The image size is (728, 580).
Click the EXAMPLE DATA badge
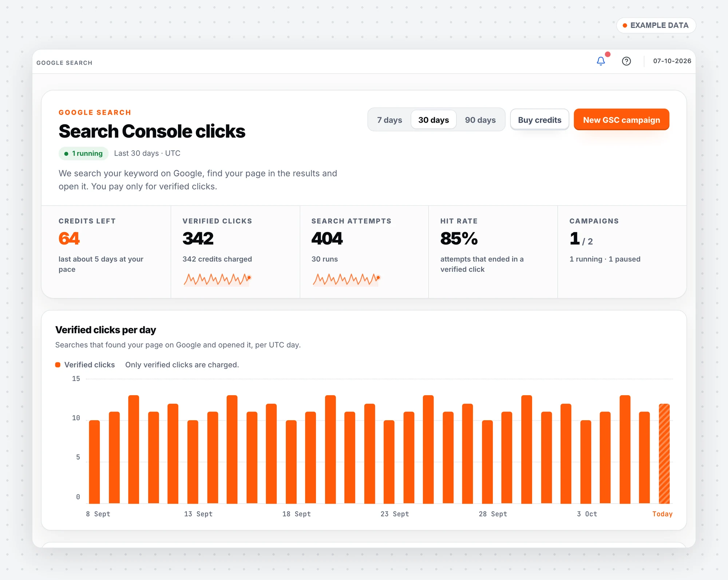point(656,25)
